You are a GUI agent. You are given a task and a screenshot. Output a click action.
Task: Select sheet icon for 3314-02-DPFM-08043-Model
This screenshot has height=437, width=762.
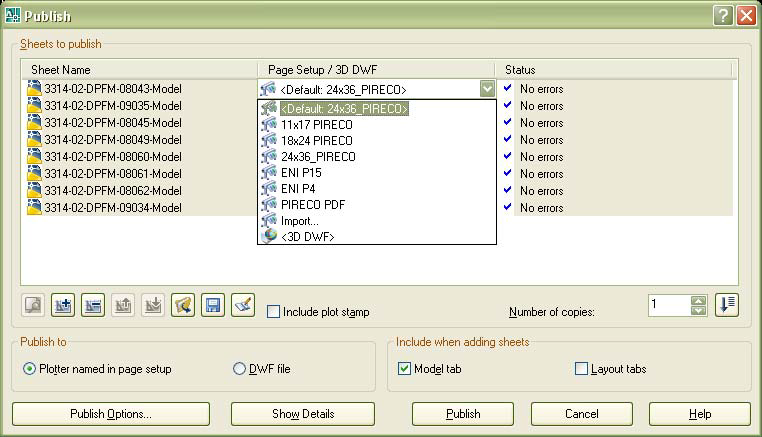34,88
